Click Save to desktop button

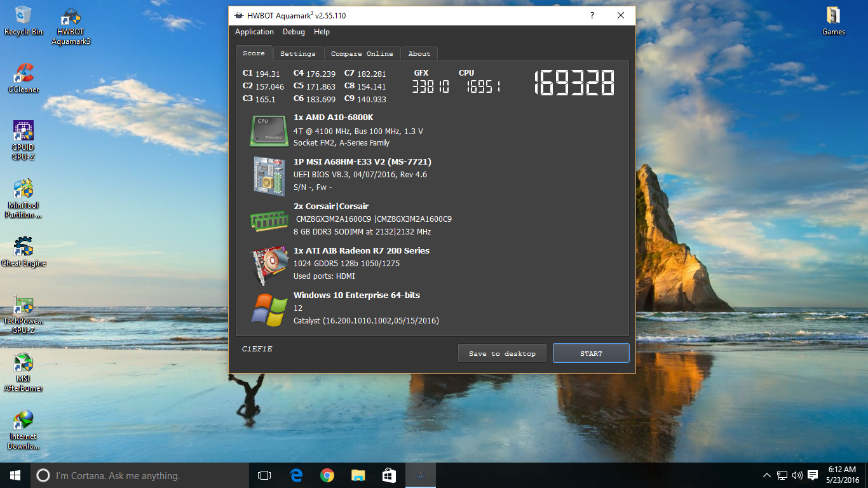502,353
